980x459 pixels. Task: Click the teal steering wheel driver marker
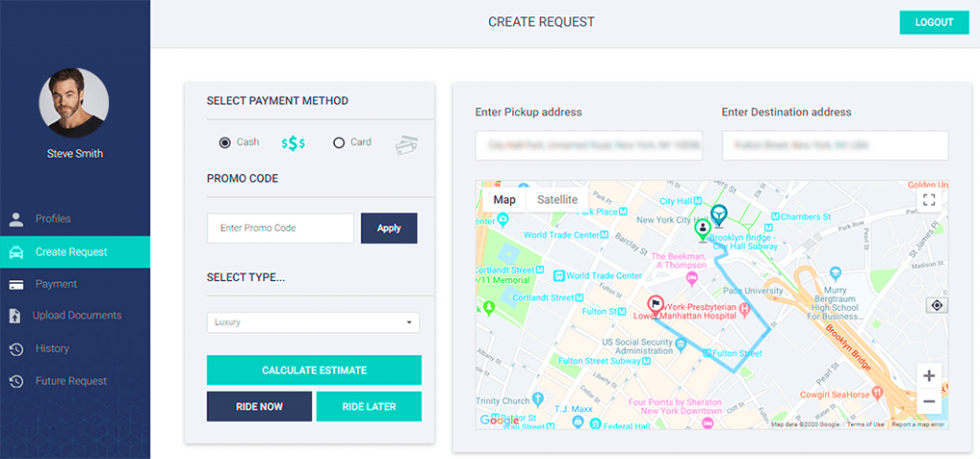click(x=720, y=215)
